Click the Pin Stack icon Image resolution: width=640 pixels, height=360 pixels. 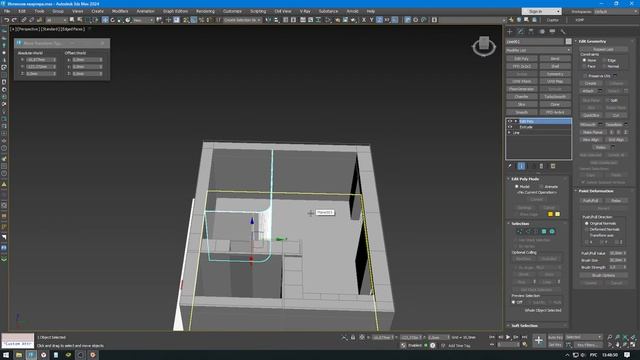click(510, 166)
